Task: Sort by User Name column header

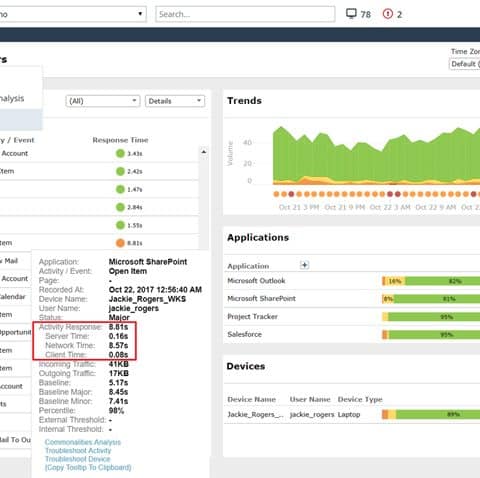Action: tap(310, 399)
